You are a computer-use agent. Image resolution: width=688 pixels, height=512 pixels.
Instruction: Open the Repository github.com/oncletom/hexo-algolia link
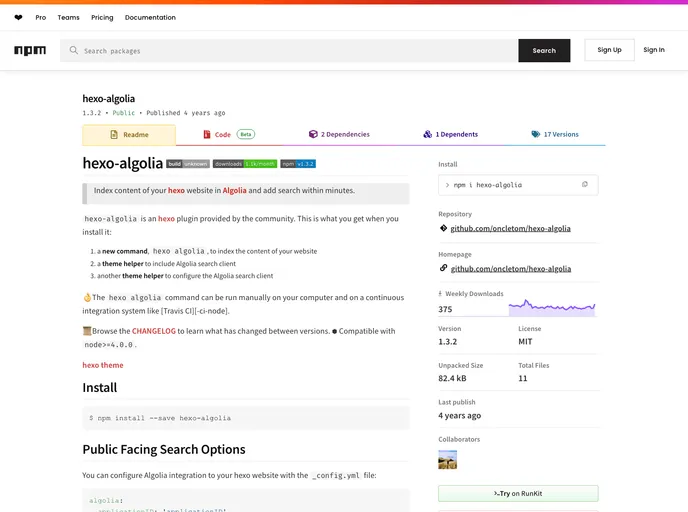510,228
